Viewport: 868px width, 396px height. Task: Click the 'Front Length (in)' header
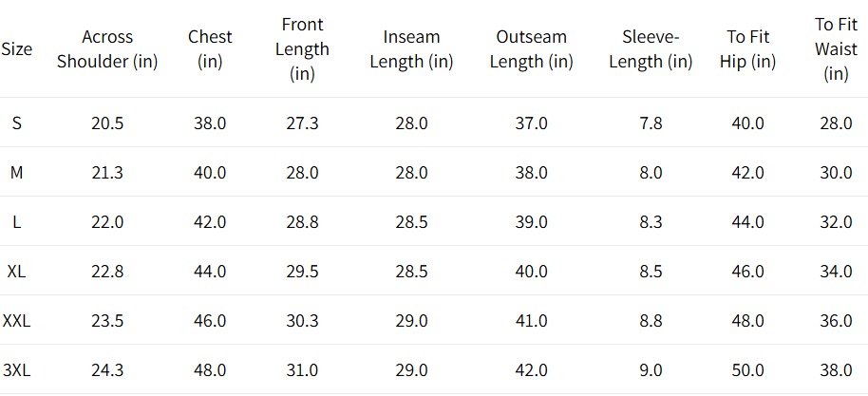302,49
